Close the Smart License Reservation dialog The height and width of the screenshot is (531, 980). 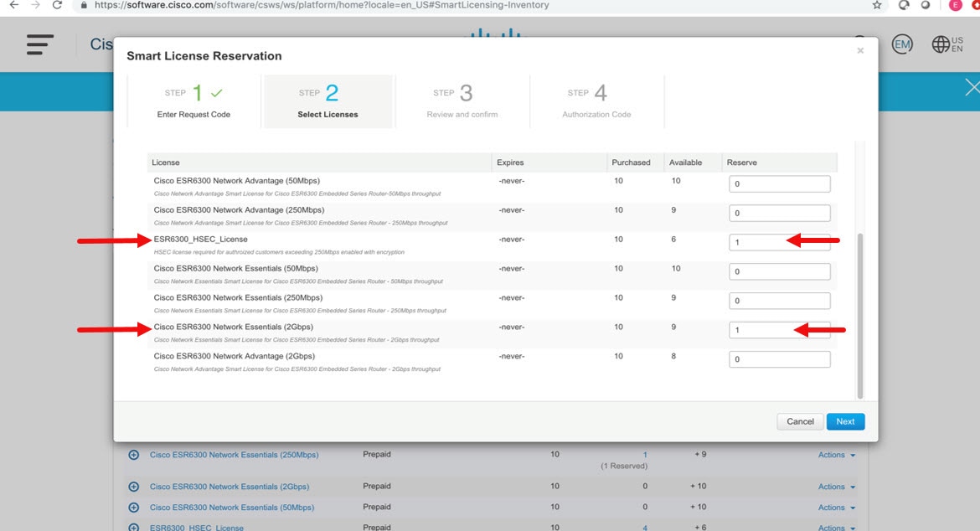point(860,50)
